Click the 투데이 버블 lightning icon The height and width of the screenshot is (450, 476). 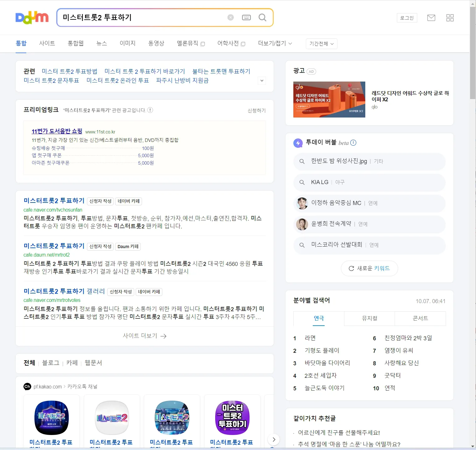[298, 143]
